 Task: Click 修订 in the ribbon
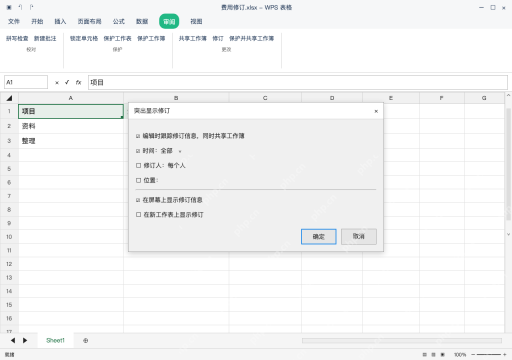point(218,38)
